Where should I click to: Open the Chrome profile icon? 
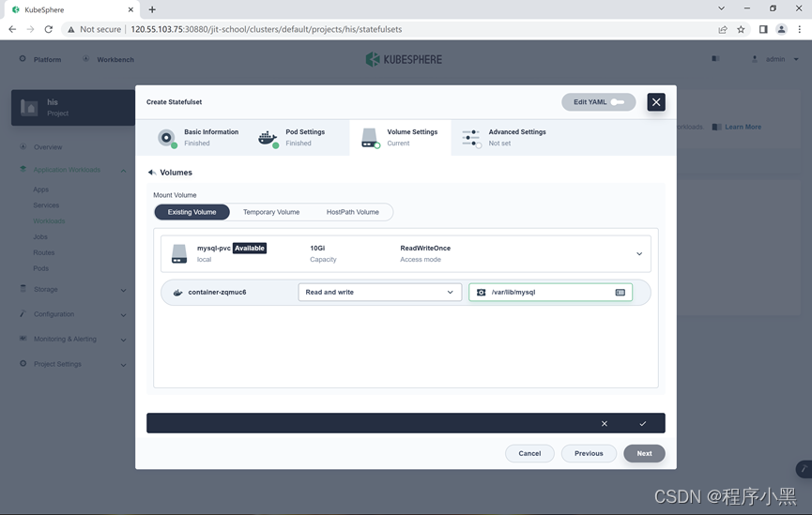click(781, 29)
